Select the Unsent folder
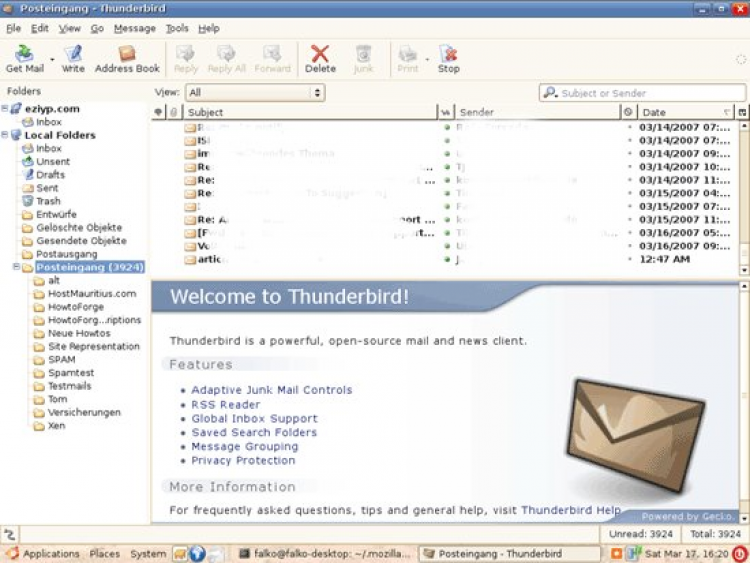 46,161
